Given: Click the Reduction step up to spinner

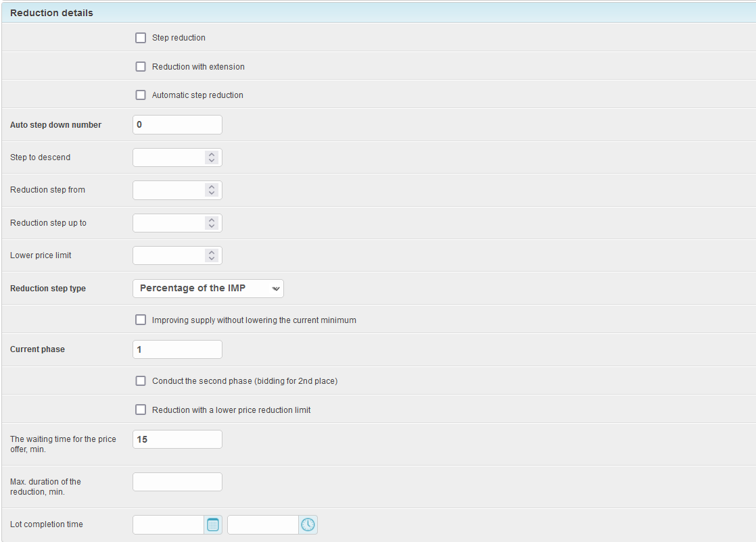Looking at the screenshot, I should coord(212,223).
